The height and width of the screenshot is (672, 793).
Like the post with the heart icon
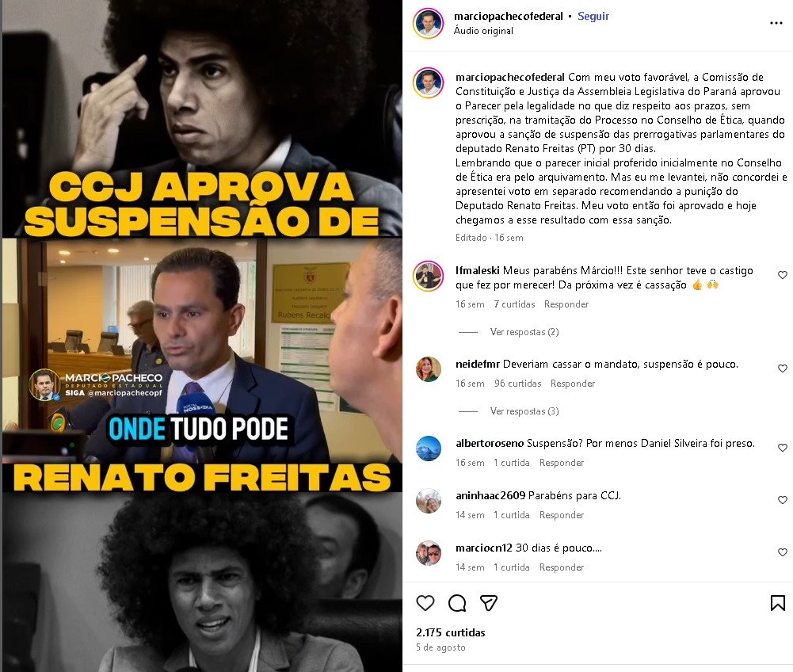(425, 603)
